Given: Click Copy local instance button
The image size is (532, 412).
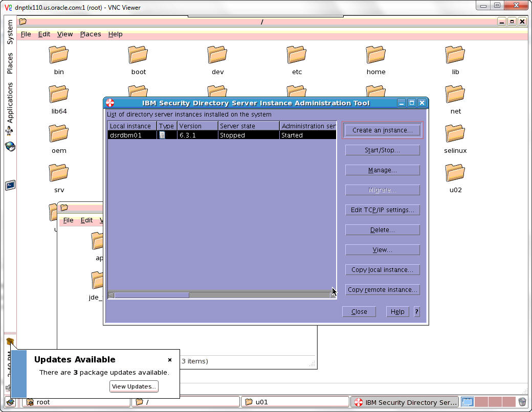Looking at the screenshot, I should [383, 269].
